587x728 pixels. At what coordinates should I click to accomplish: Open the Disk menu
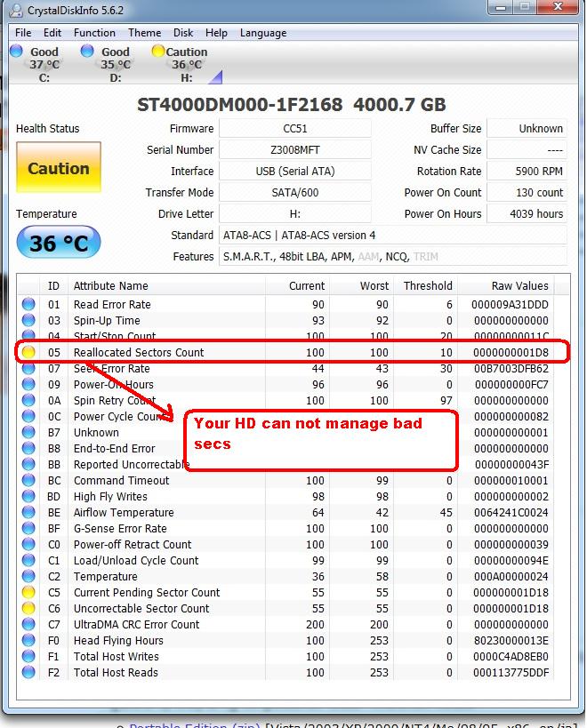[183, 33]
